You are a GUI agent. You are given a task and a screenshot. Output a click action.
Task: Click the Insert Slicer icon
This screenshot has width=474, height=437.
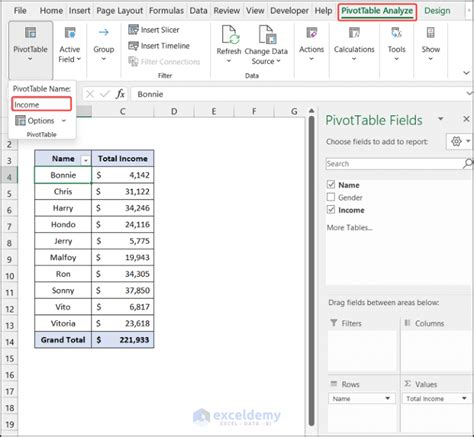[x=133, y=30]
